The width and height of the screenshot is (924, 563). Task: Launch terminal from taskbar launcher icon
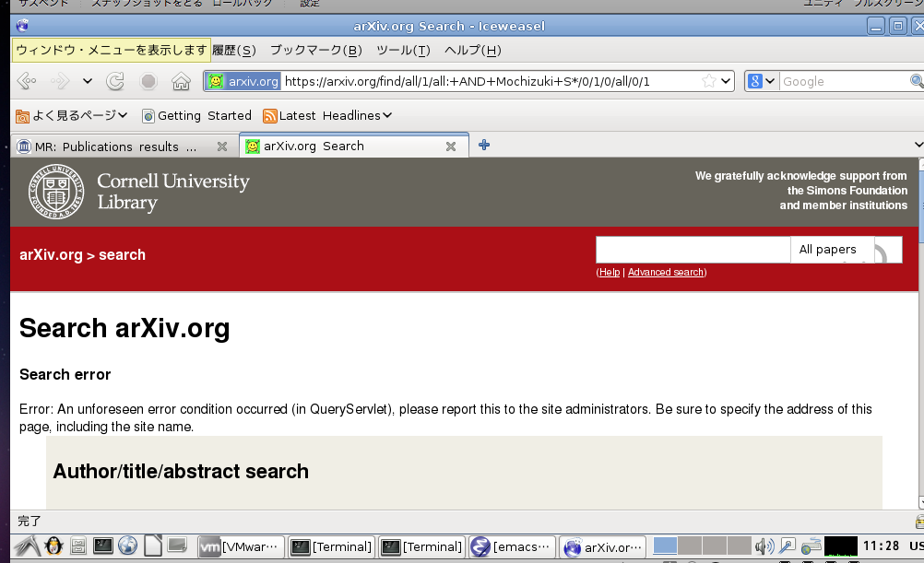point(102,545)
